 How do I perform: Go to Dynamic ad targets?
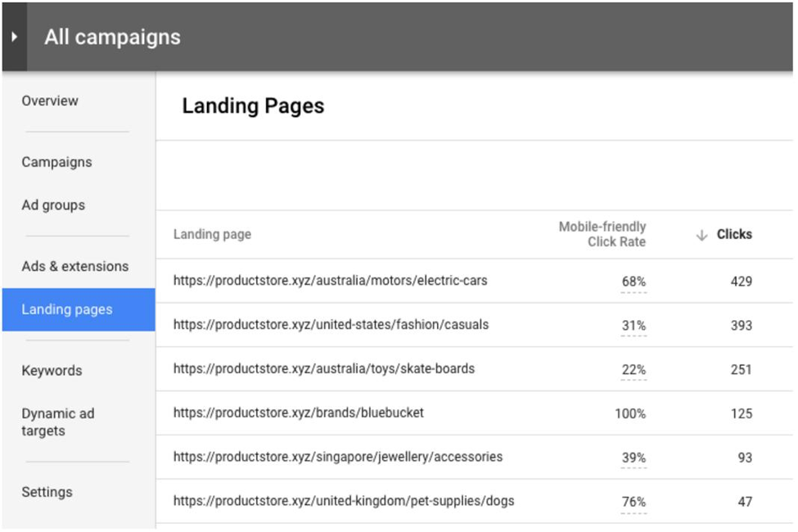59,421
